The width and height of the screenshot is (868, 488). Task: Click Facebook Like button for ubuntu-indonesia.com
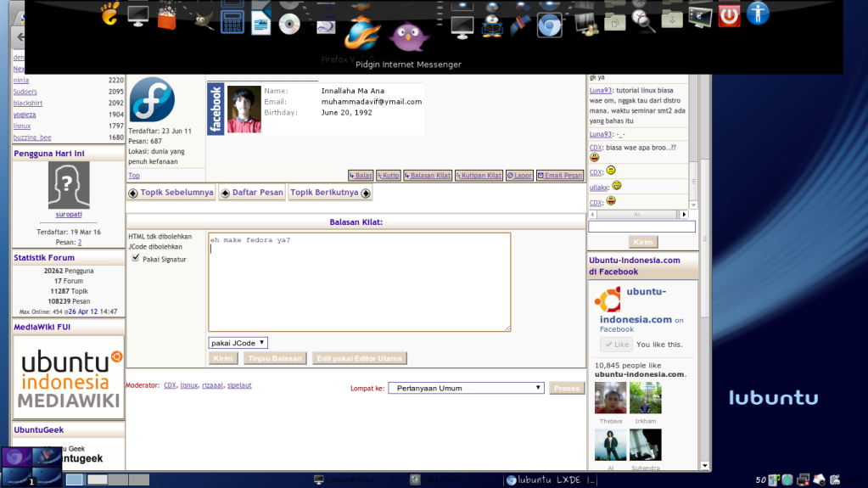[616, 345]
